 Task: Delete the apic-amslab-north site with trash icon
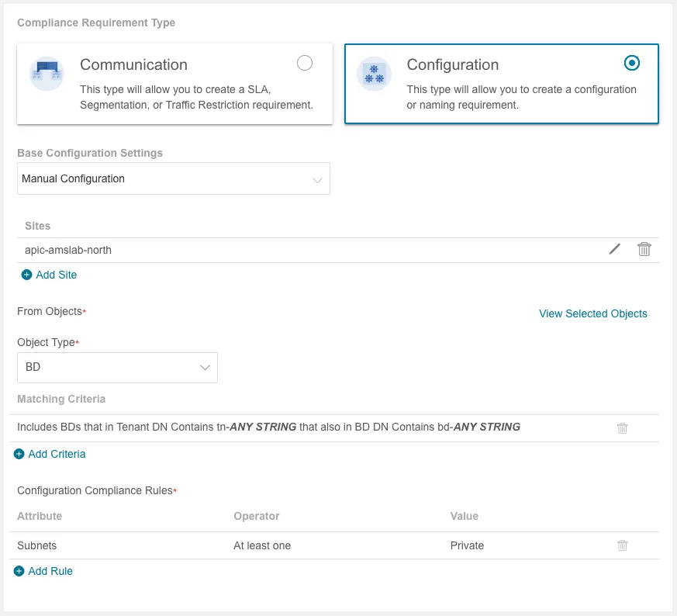click(644, 249)
